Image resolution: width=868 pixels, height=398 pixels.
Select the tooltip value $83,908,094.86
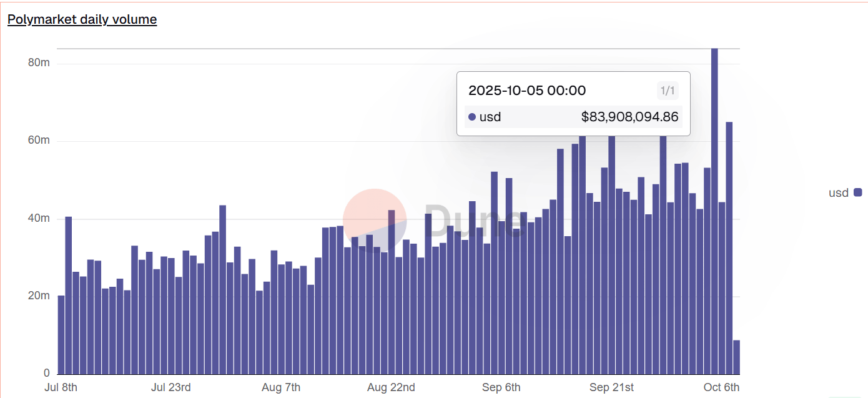coord(629,117)
